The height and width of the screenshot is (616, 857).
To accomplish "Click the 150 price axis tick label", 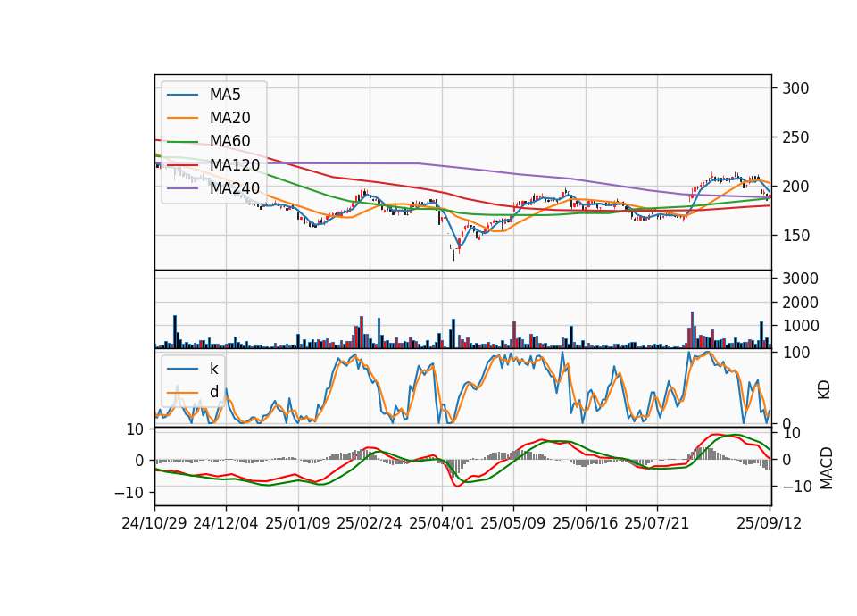I will [x=795, y=236].
